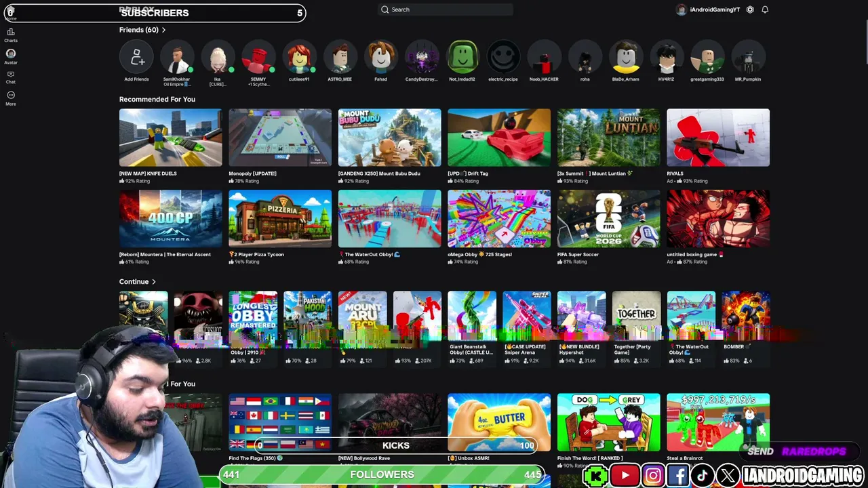Open friend roha's avatar
This screenshot has width=868, height=488.
pyautogui.click(x=585, y=58)
